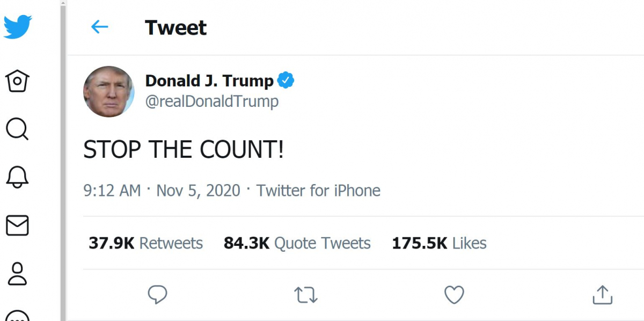Open the Explore search icon
Viewport: 644px width, 321px height.
[x=17, y=129]
